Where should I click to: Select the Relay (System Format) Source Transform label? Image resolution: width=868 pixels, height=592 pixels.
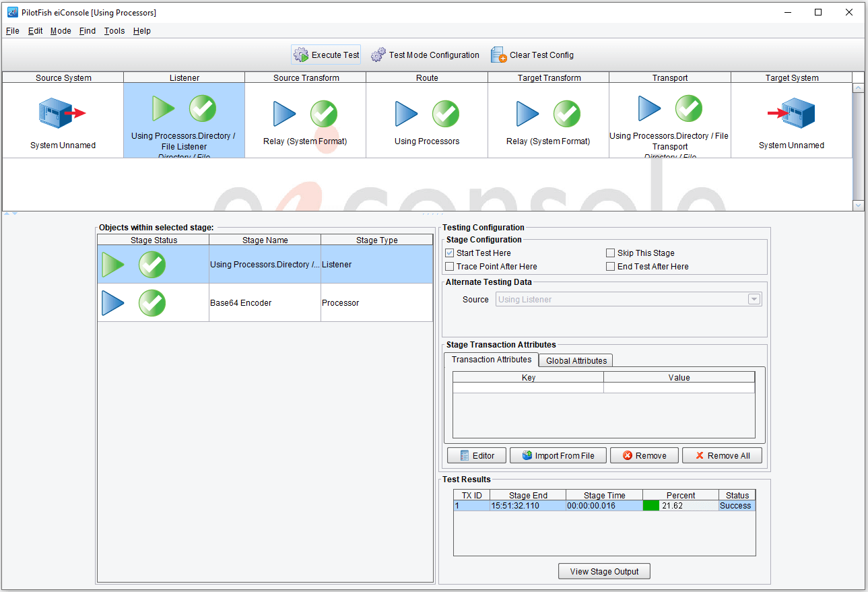click(305, 141)
